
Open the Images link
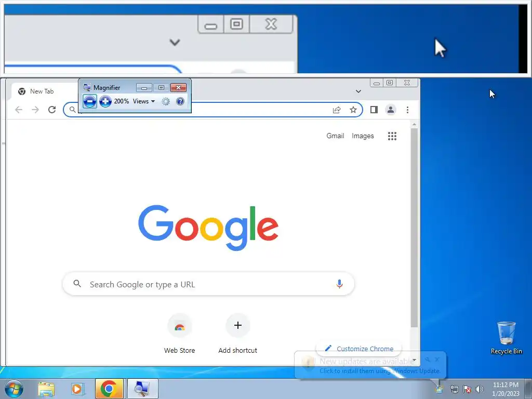pyautogui.click(x=363, y=136)
